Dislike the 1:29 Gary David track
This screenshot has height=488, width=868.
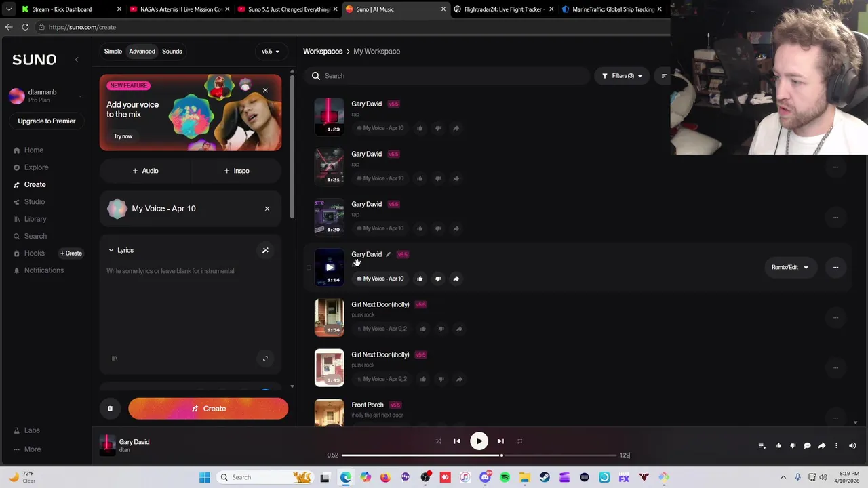coord(438,129)
